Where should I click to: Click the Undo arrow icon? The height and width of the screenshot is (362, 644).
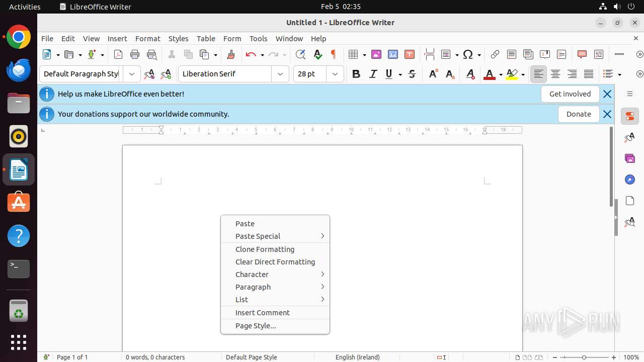click(x=251, y=54)
